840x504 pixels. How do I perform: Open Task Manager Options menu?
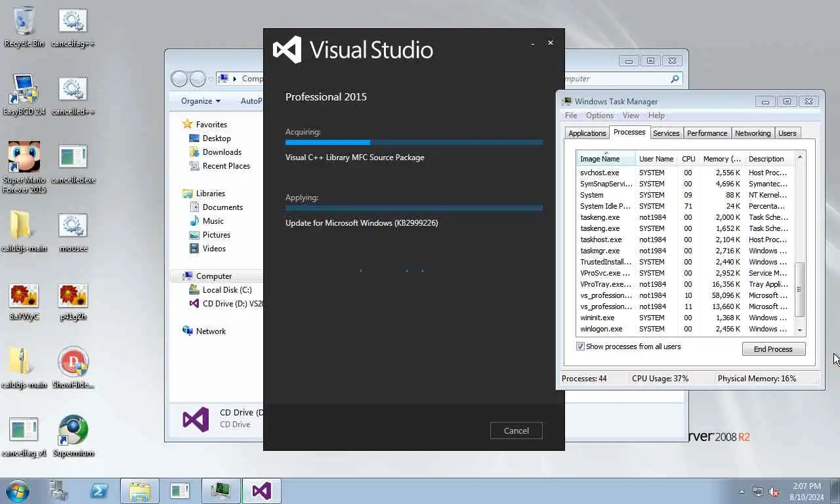(600, 115)
